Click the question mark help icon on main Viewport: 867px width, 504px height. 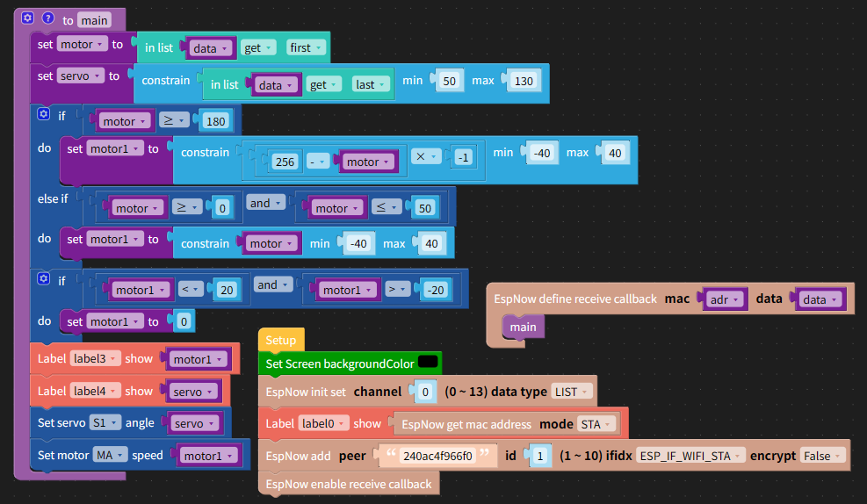tap(48, 18)
